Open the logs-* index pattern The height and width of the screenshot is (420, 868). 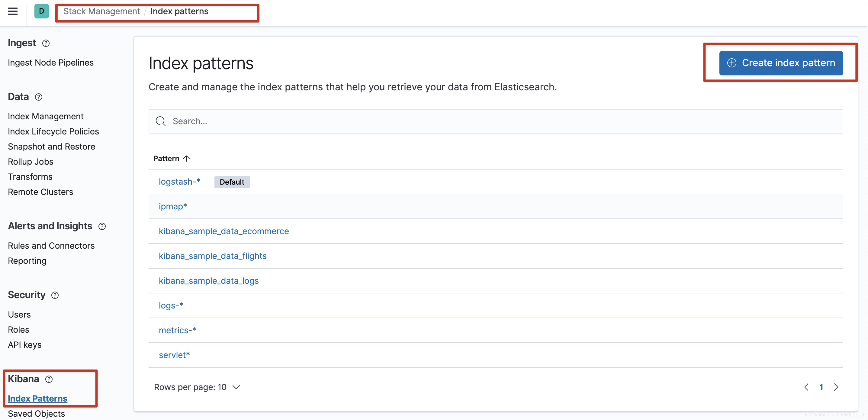[171, 305]
